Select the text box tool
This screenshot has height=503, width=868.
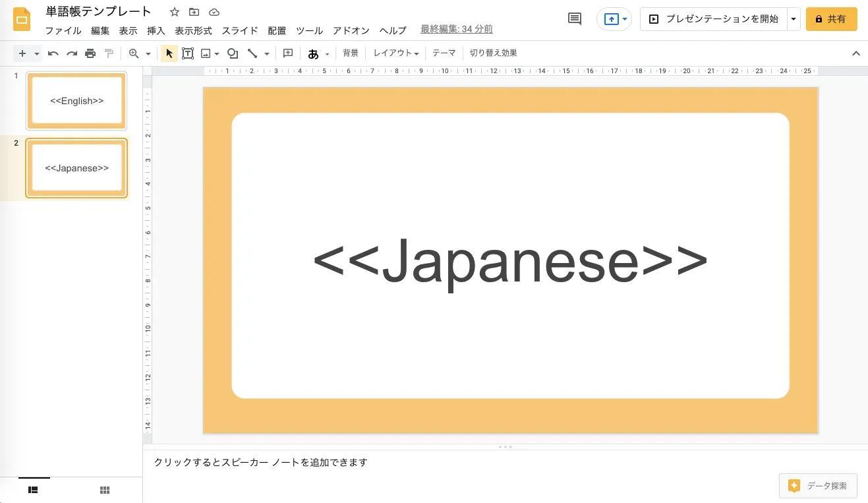[x=188, y=53]
